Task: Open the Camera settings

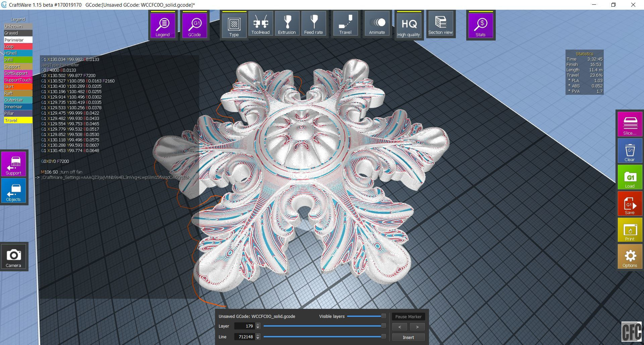Action: coord(13,256)
